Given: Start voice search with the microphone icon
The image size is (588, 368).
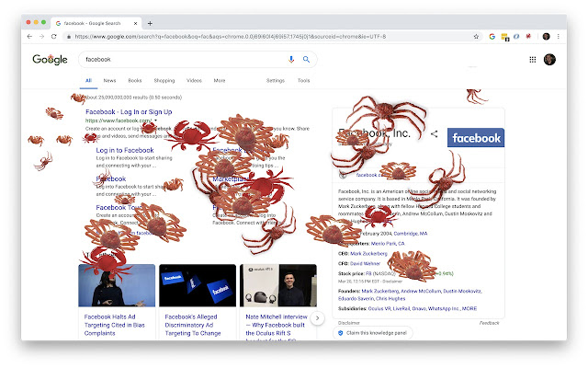Looking at the screenshot, I should [x=291, y=59].
